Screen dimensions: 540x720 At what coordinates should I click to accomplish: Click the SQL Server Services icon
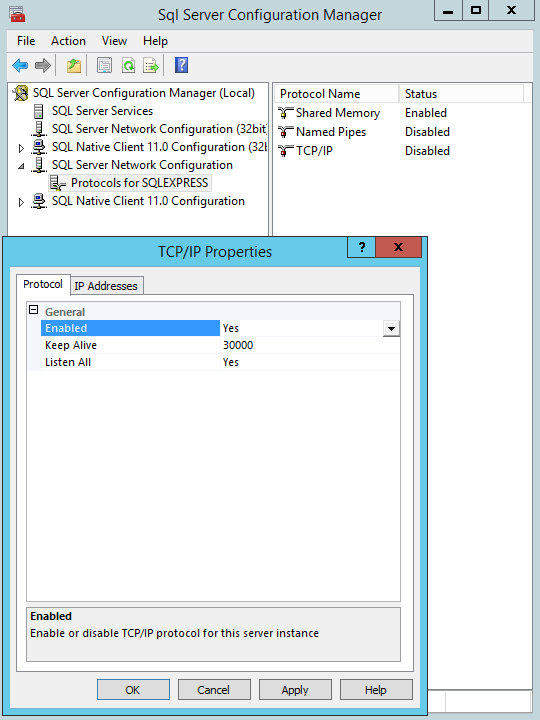[x=39, y=111]
